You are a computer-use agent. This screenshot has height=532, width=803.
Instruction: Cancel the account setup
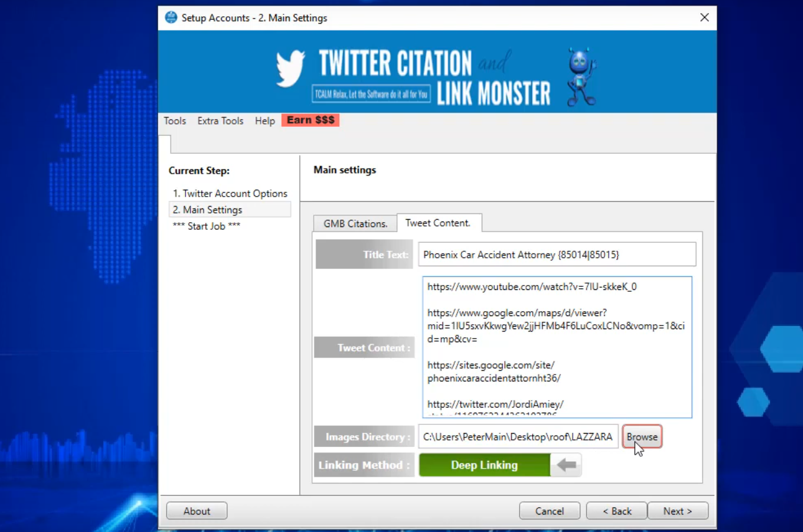click(550, 511)
